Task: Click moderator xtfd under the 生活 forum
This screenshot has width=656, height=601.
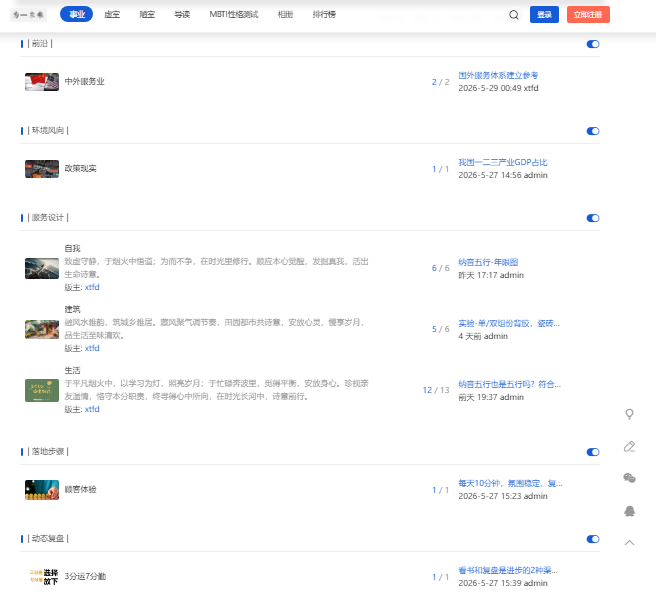Action: pos(92,409)
